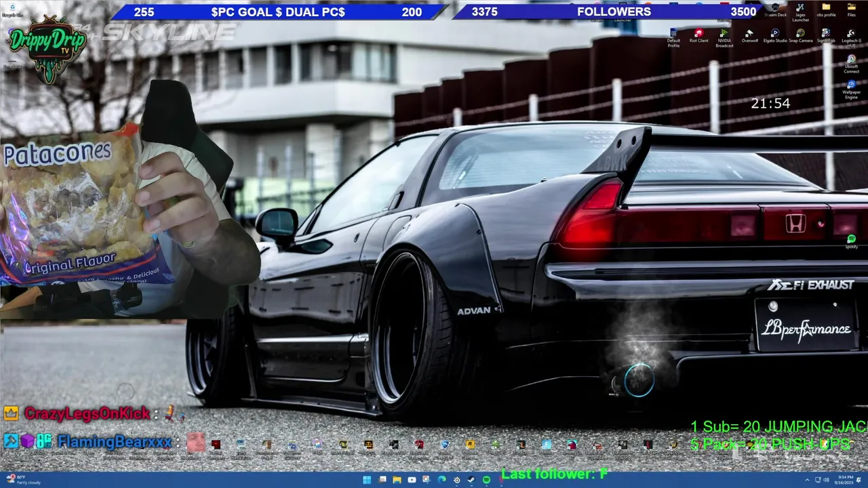Screen dimensions: 868x488
Task: Open the network icon in system tray
Action: click(x=818, y=480)
